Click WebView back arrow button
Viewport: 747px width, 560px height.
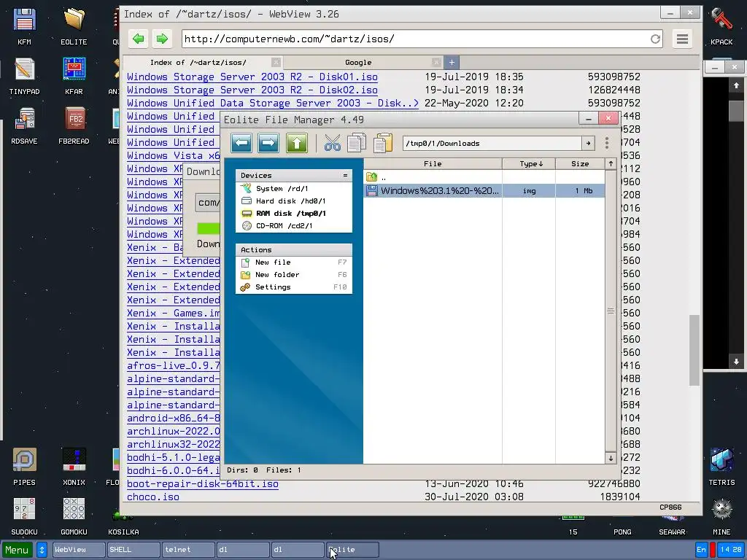pyautogui.click(x=138, y=39)
